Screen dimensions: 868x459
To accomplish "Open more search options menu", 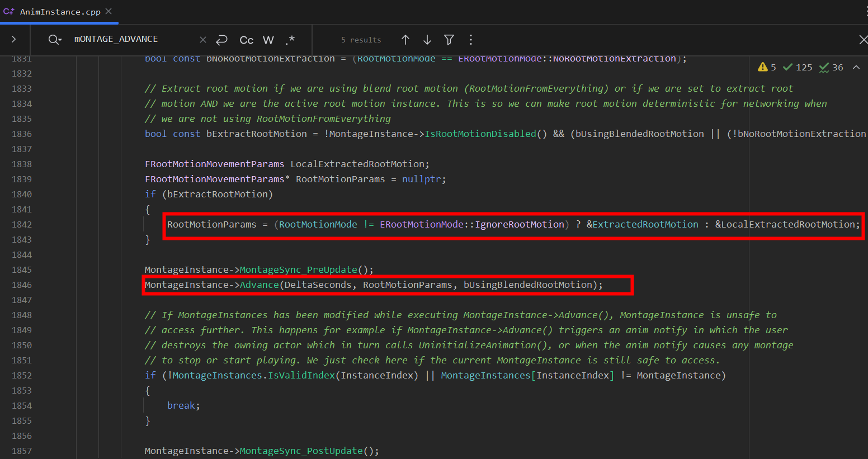I will coord(470,40).
